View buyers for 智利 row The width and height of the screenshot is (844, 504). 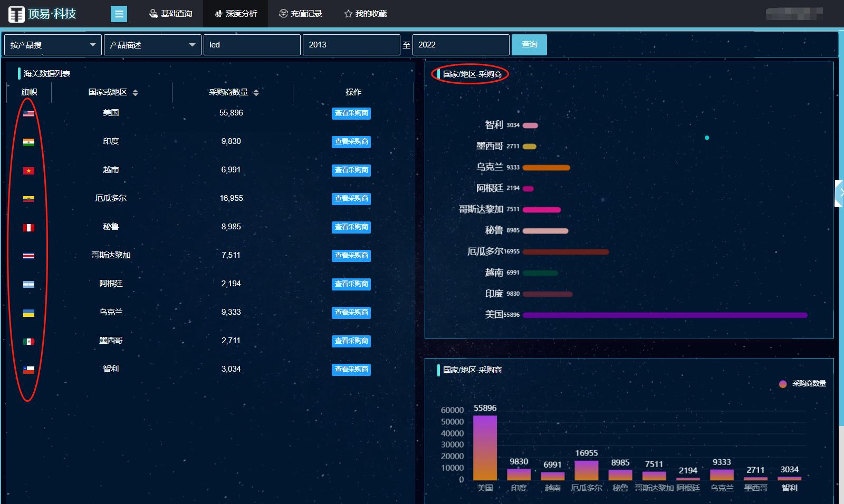[x=351, y=370]
